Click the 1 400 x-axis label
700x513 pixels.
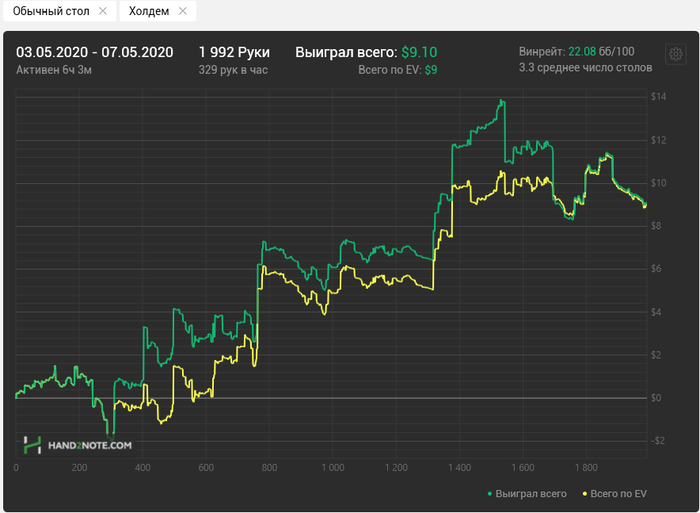[460, 467]
